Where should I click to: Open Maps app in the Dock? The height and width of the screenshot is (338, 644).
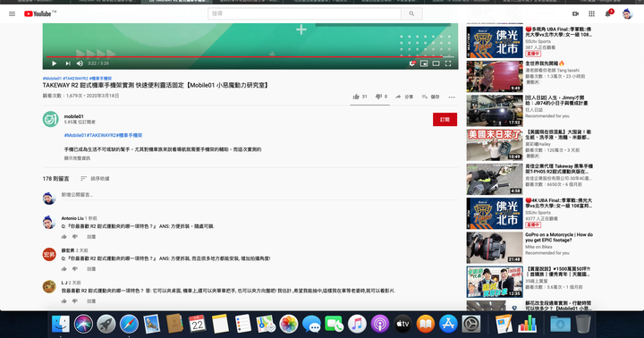click(266, 324)
